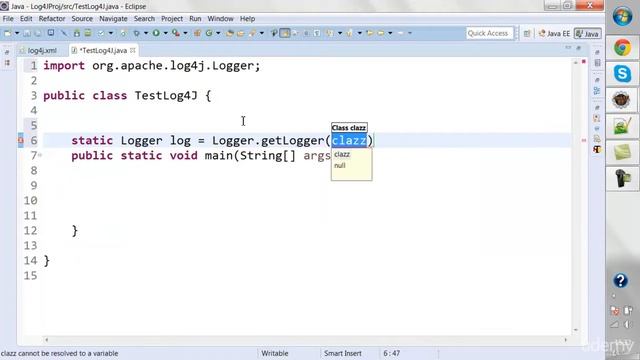Click the Windows Start orb
The image size is (640, 360).
622,16
